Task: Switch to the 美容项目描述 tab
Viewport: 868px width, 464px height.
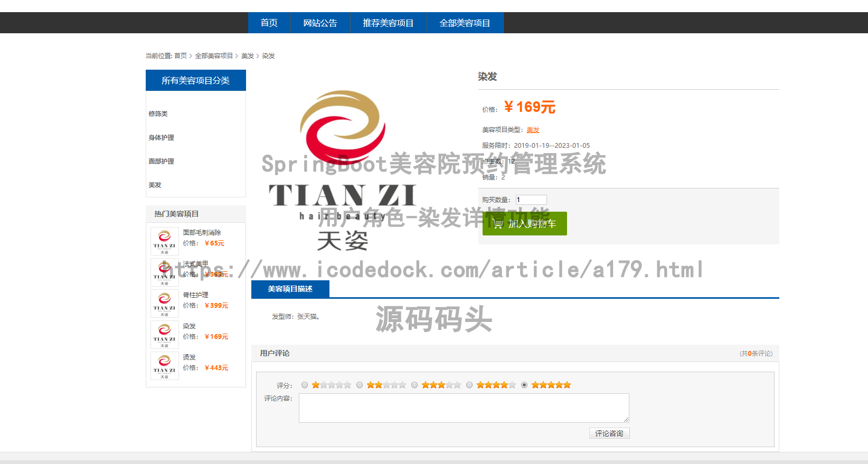Action: (x=290, y=289)
